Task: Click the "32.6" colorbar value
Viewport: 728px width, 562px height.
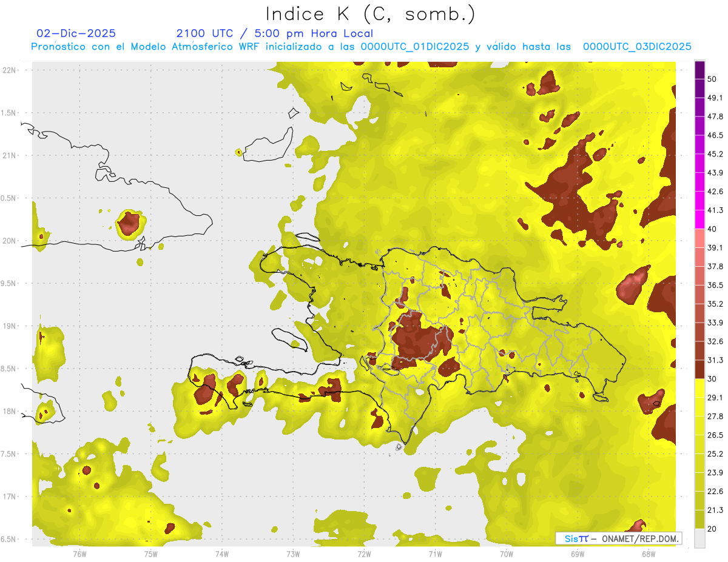Action: click(x=715, y=341)
